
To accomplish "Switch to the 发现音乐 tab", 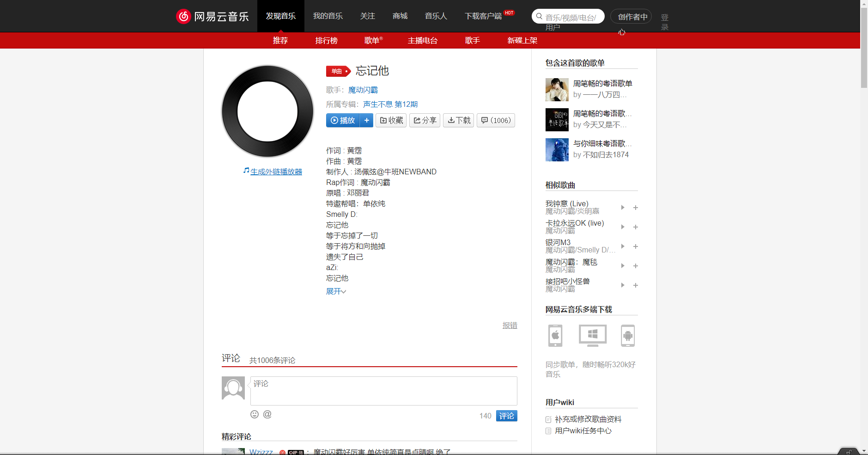I will tap(281, 16).
